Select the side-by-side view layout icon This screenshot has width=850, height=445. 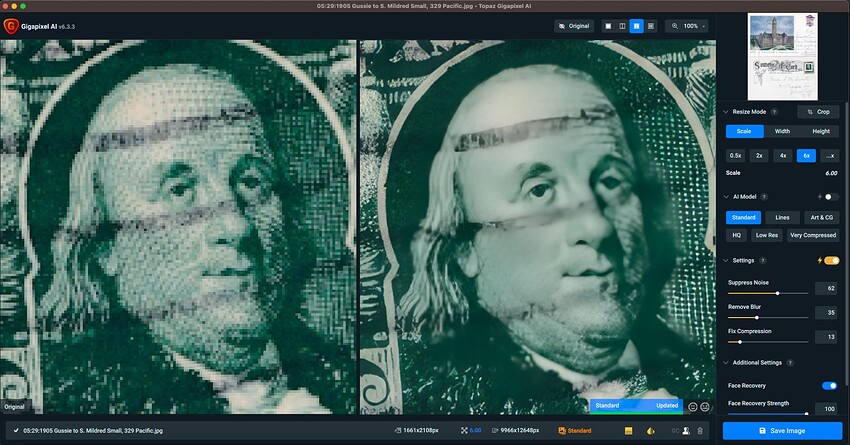[x=636, y=26]
